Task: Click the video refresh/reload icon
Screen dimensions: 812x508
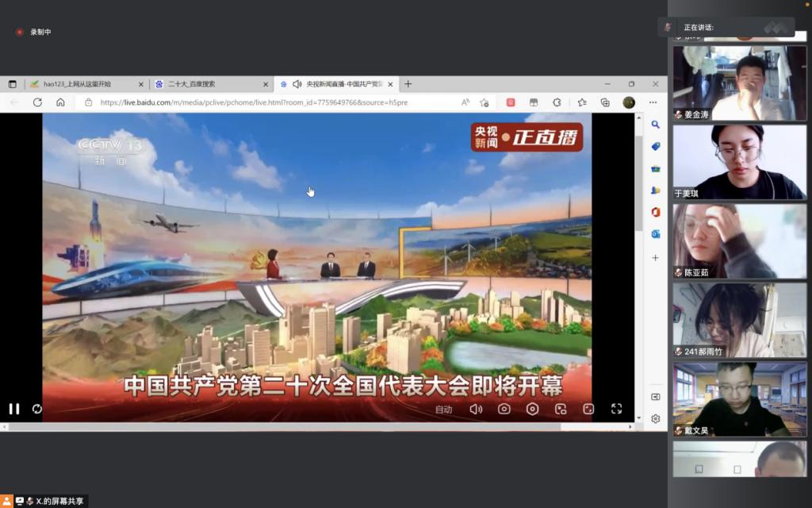Action: tap(37, 409)
